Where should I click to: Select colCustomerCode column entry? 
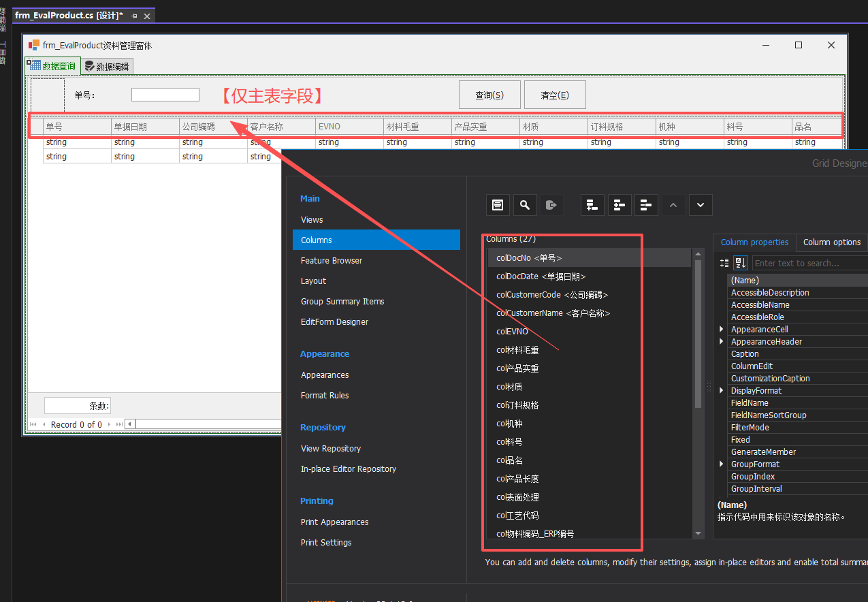pos(590,295)
